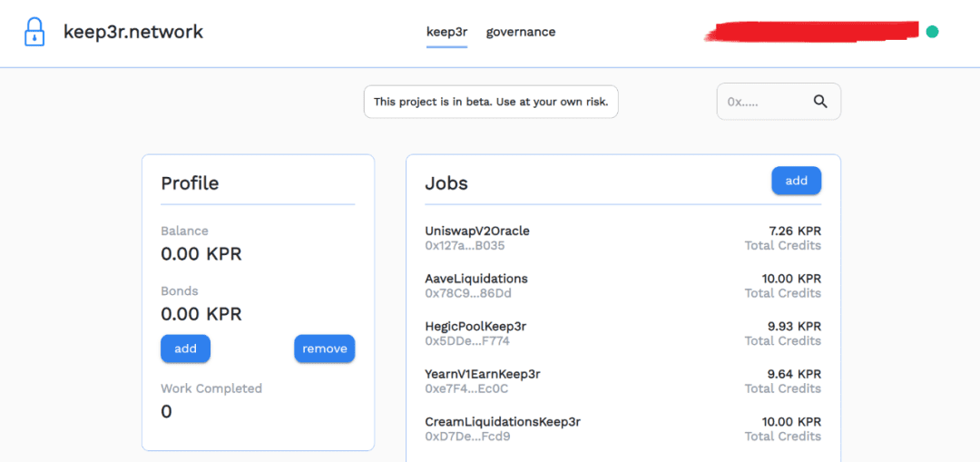
Task: Open the UniswapV2Oracle job
Action: [477, 231]
